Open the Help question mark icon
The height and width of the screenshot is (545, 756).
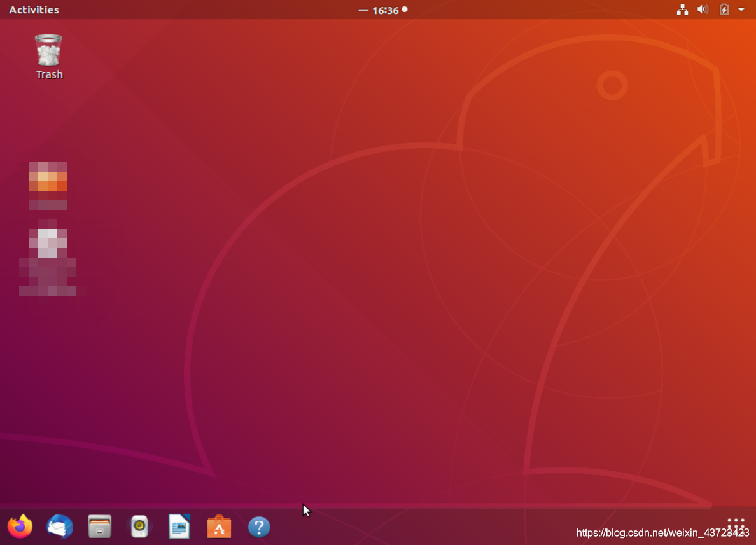tap(259, 527)
